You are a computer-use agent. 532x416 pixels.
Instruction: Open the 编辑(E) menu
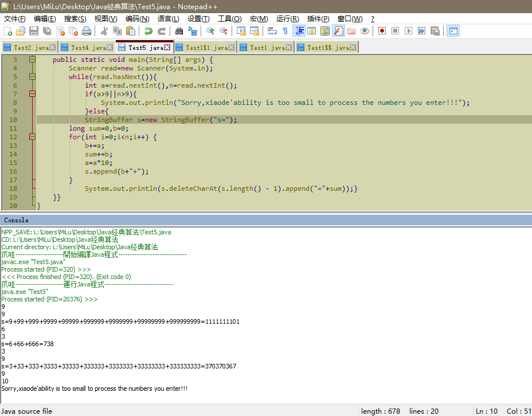45,19
